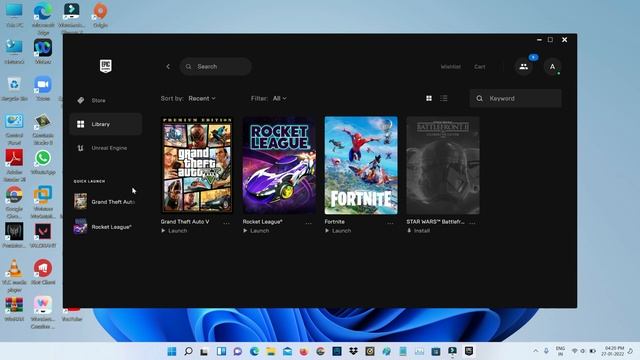Click the Grand Theft Auto V title

(185, 222)
